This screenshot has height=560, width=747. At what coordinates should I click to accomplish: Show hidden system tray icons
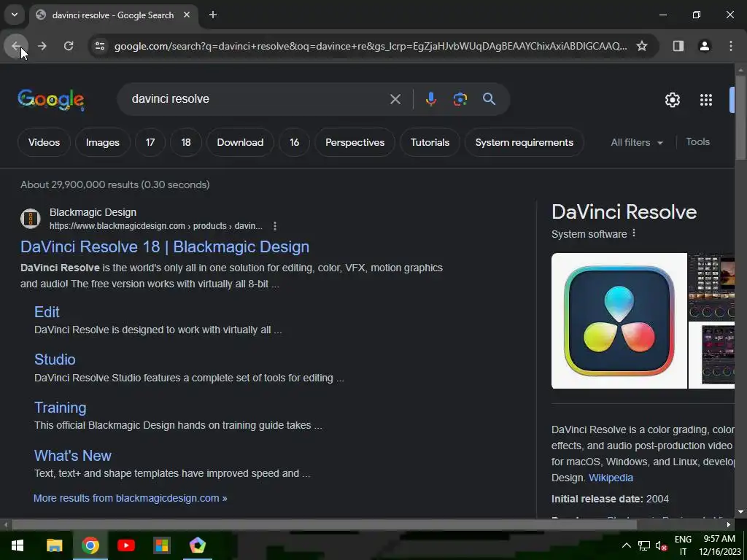point(627,545)
